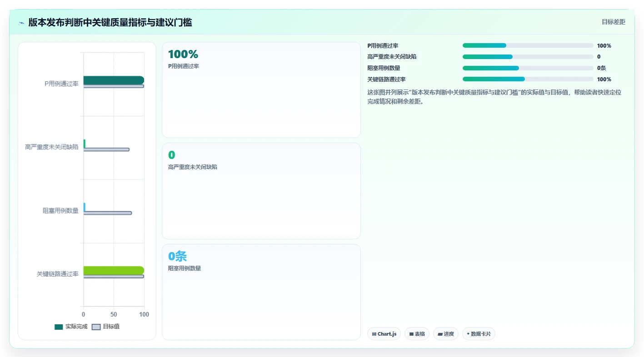Image resolution: width=644 pixels, height=357 pixels.
Task: Click the 100% value beside 关键链路通过率 progress
Action: pyautogui.click(x=604, y=79)
